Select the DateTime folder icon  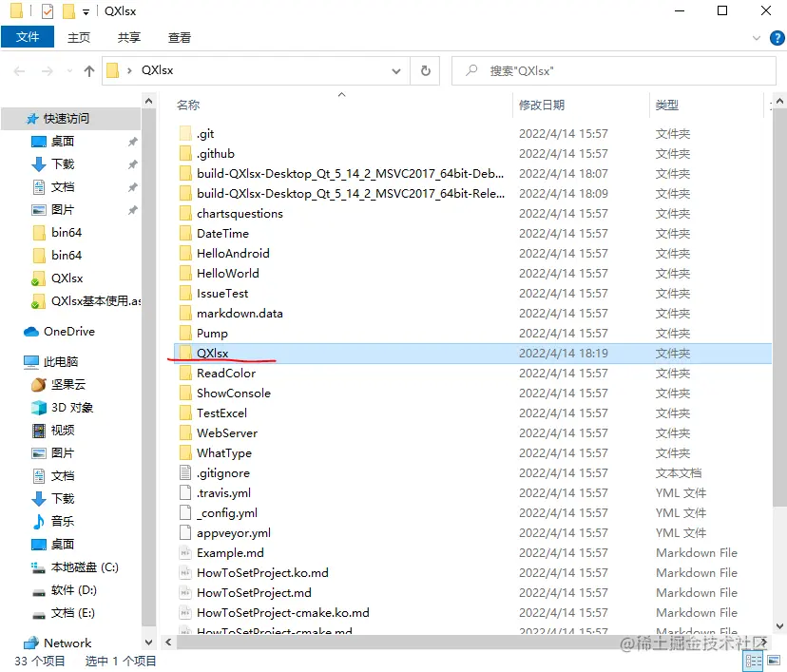[185, 234]
